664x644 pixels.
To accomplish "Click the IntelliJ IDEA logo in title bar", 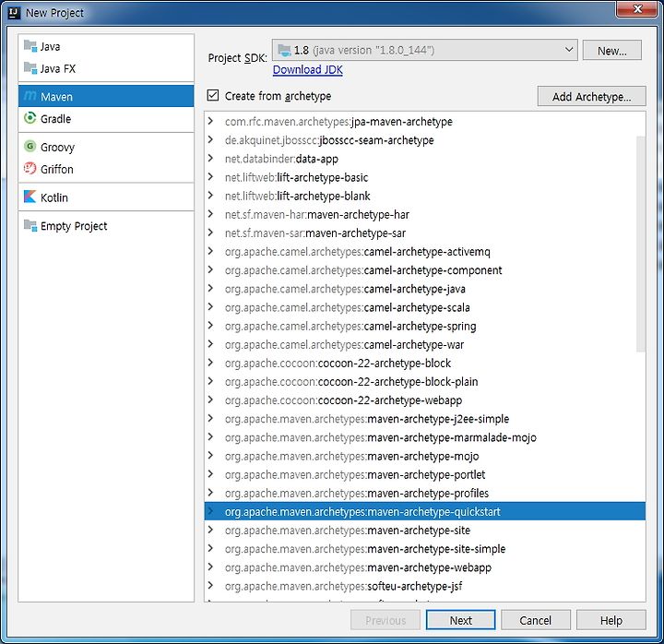I will click(14, 13).
